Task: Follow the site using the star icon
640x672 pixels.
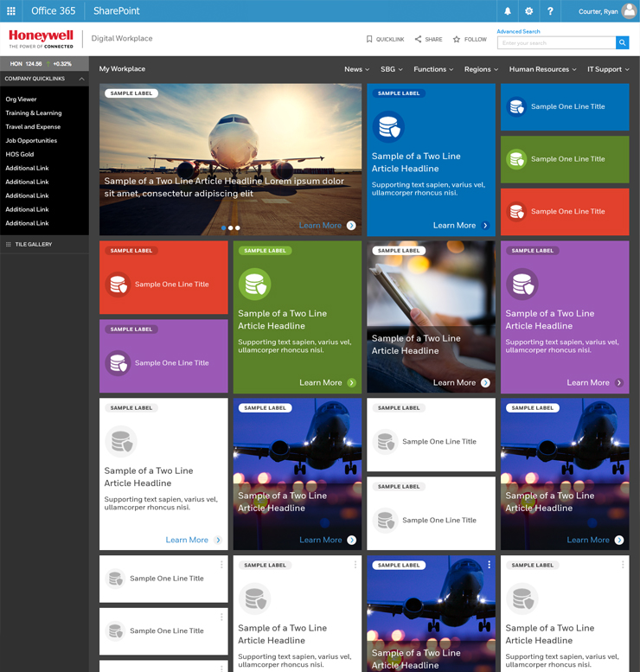Action: [x=457, y=39]
